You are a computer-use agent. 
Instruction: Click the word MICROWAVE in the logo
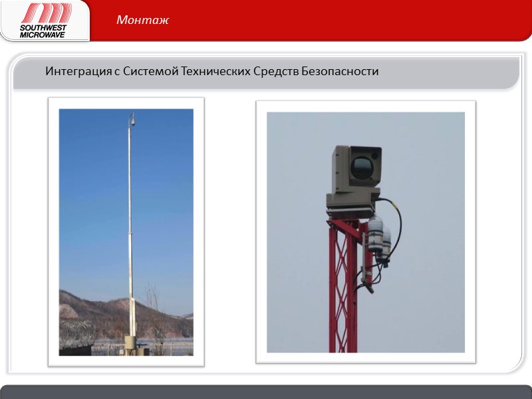click(43, 34)
